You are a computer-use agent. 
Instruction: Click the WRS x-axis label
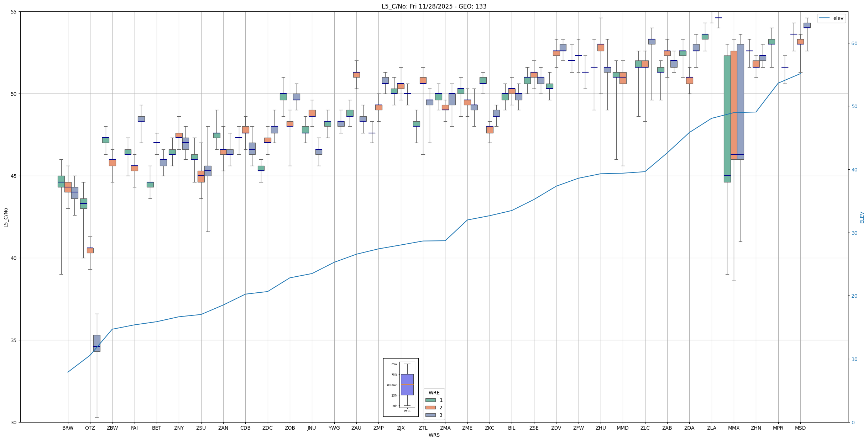434,435
